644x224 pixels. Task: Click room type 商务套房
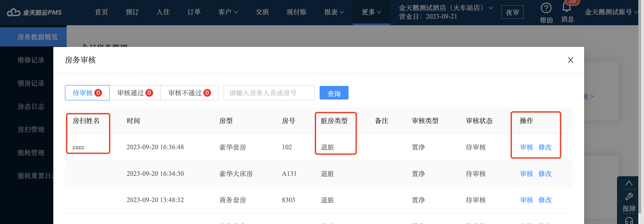tap(233, 200)
